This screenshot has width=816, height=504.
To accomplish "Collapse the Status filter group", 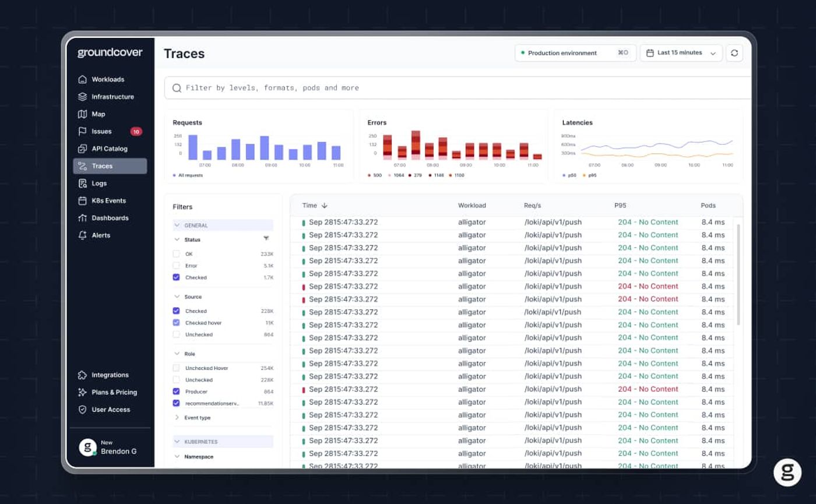I will (x=177, y=239).
